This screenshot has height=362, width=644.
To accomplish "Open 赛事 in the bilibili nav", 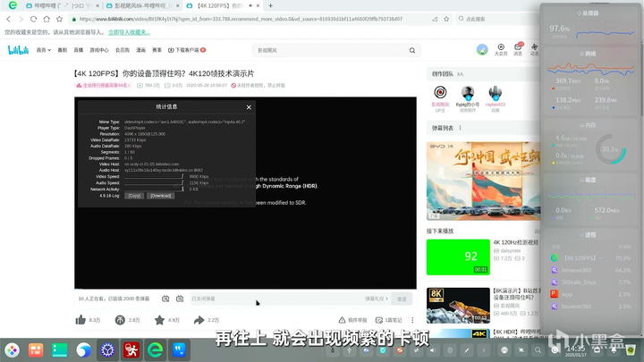I will 157,50.
